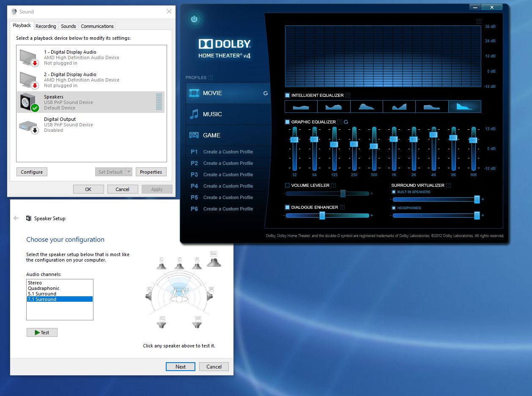This screenshot has height=396, width=532.
Task: Test the rear right RR speaker icon
Action: 197,323
